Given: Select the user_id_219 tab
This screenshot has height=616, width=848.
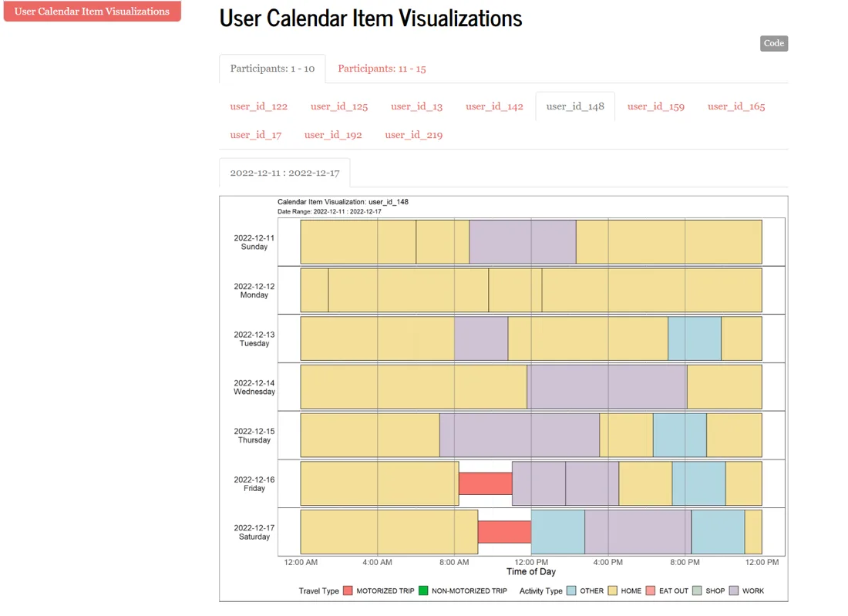Looking at the screenshot, I should [x=414, y=135].
